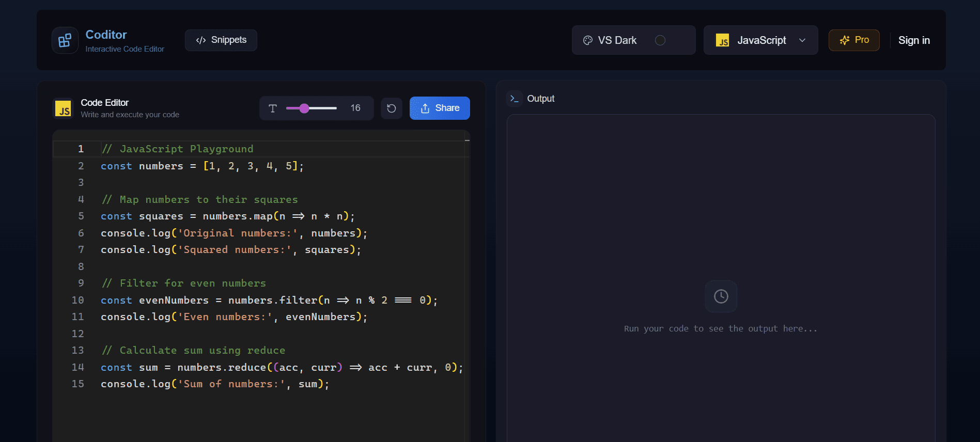Click the Output panel title

(x=540, y=99)
